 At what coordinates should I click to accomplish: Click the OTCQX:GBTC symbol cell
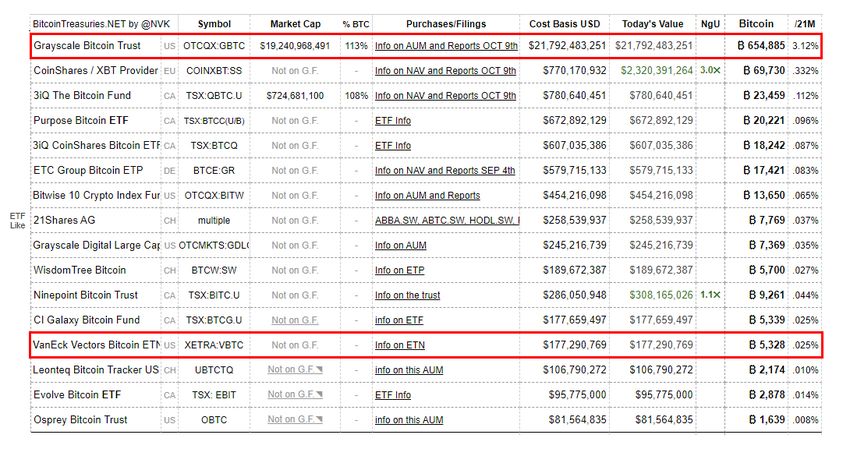tap(214, 46)
